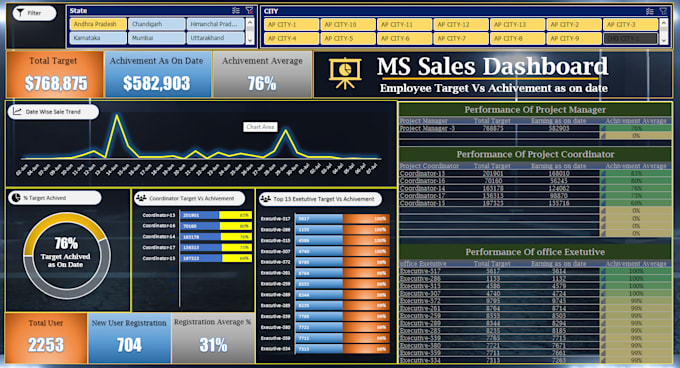Click Executive-334 bar in executive chart

[x=343, y=349]
